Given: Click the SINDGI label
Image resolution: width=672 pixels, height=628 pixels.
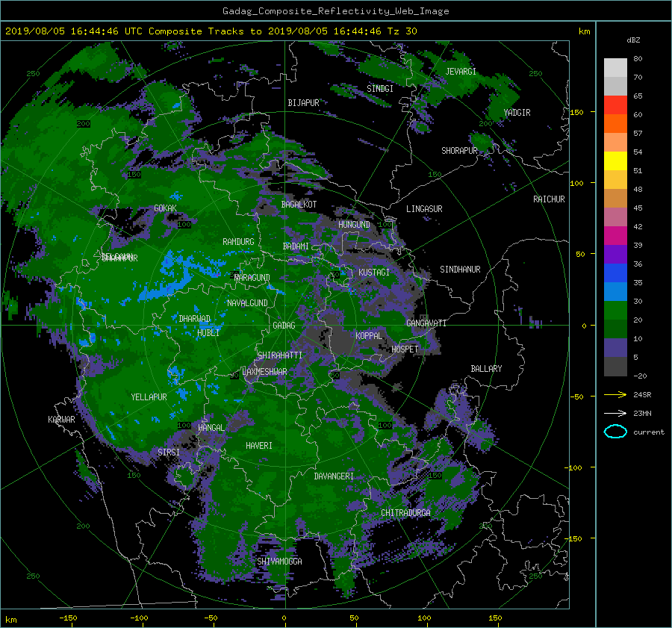Looking at the screenshot, I should click(x=380, y=89).
